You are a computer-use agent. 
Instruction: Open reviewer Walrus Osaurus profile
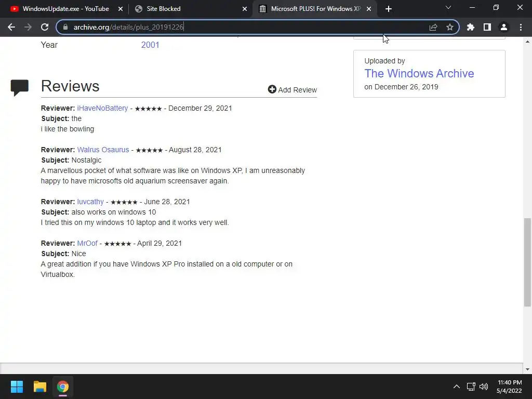click(103, 150)
